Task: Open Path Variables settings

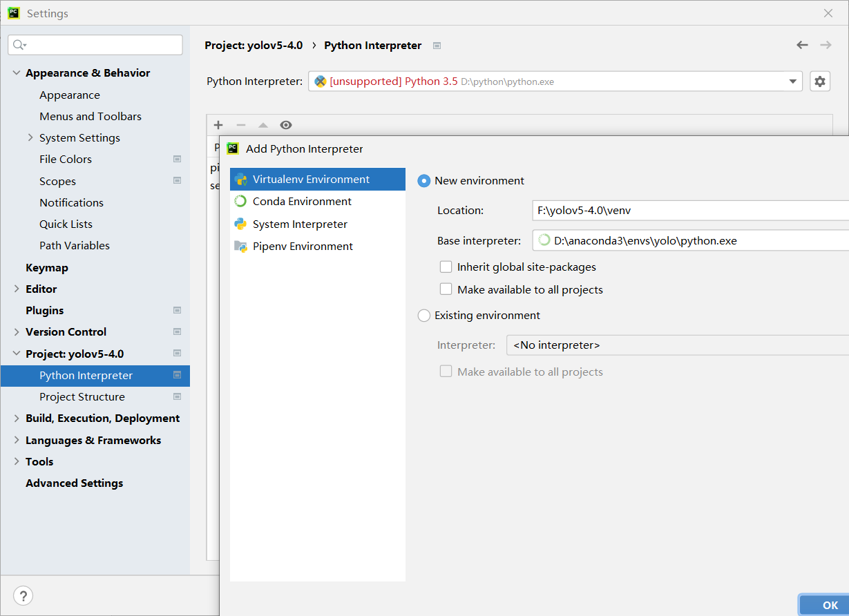Action: click(75, 245)
